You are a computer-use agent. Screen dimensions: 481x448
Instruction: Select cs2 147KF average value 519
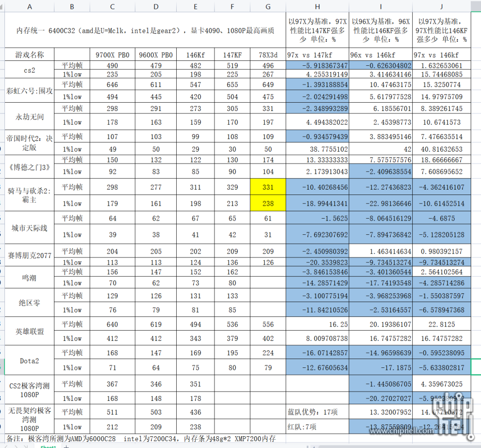232,65
